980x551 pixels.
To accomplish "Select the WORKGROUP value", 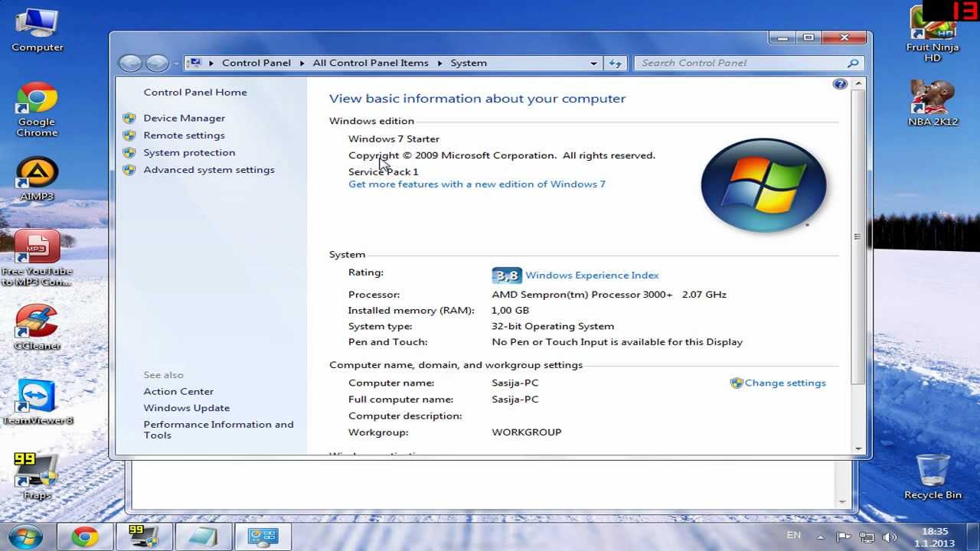I will (x=527, y=432).
